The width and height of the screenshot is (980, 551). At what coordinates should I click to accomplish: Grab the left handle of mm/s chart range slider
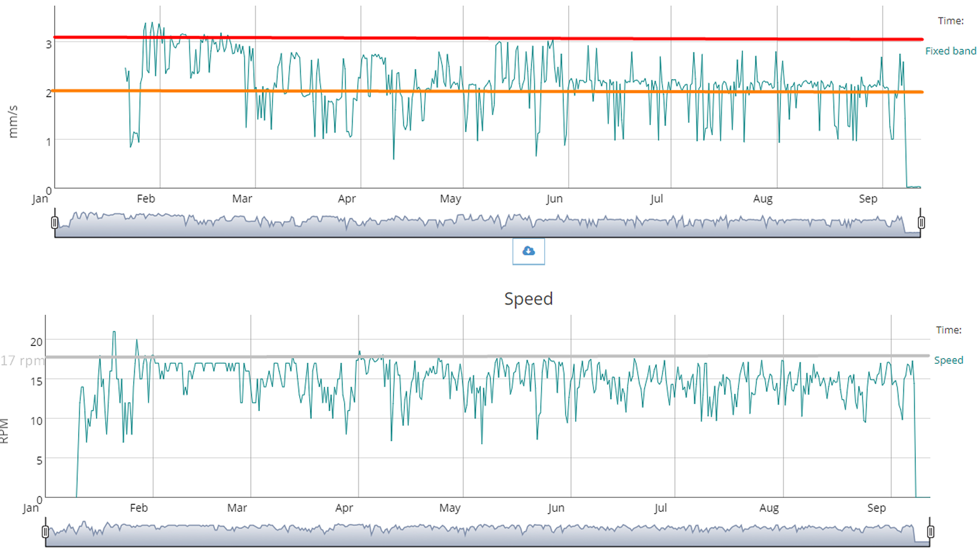(55, 222)
